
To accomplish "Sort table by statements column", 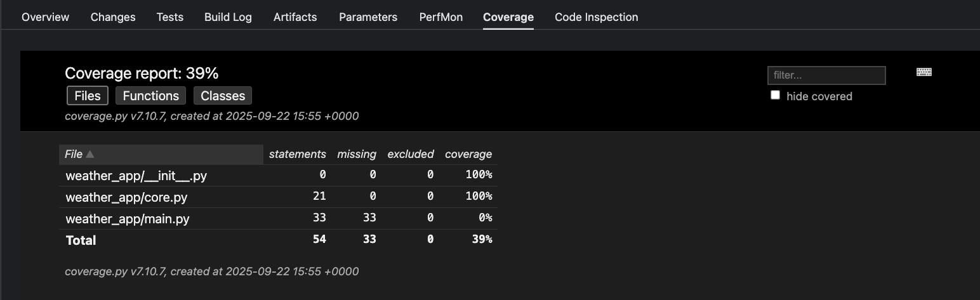I will tap(297, 154).
